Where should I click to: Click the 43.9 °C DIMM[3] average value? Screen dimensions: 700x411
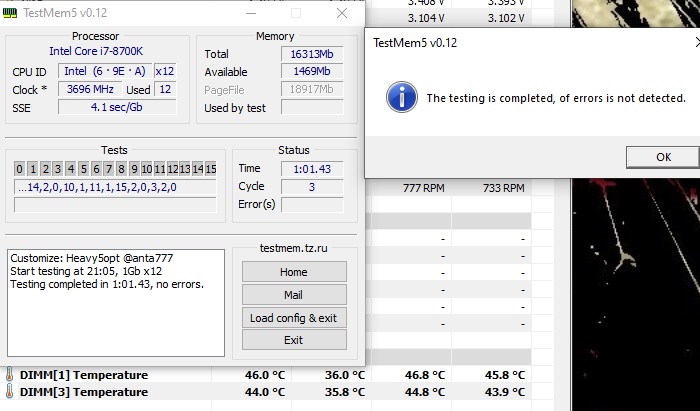[x=504, y=392]
